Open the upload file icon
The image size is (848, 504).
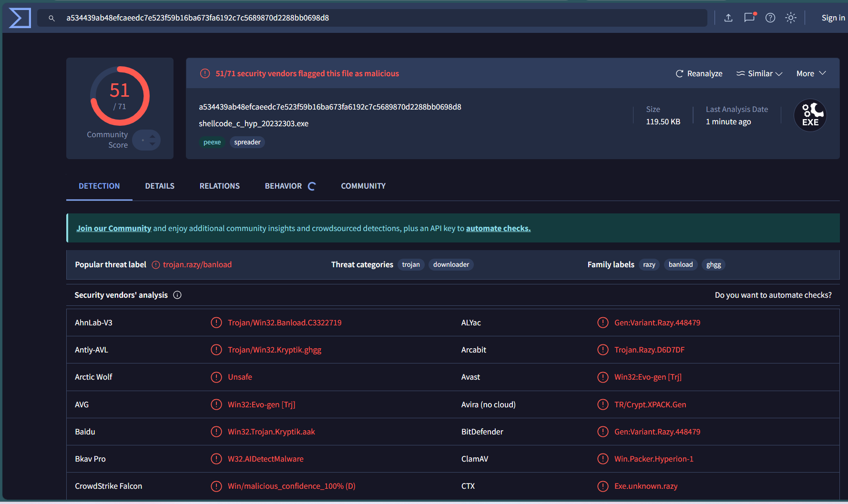[728, 18]
